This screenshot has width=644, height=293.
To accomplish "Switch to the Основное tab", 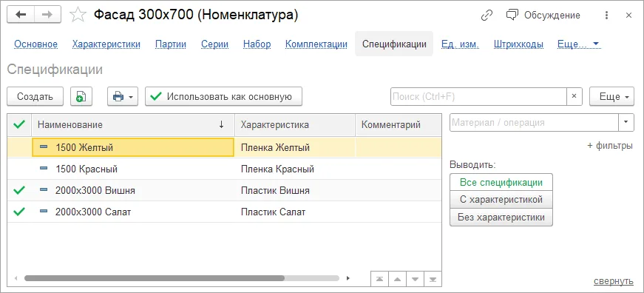I will 35,44.
